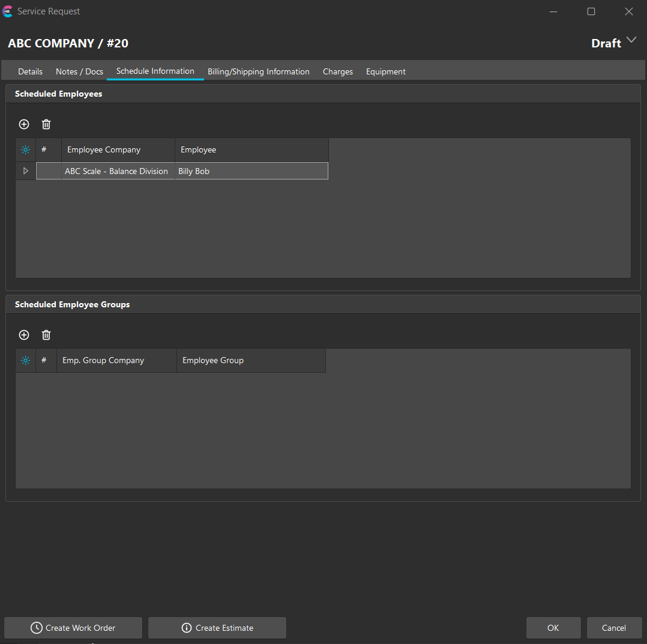Go to Billing/Shipping Information tab
The height and width of the screenshot is (644, 647).
click(259, 71)
